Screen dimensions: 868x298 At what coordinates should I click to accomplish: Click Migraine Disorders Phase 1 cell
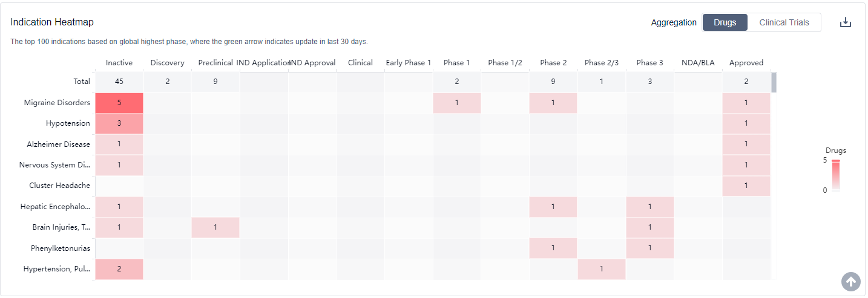[456, 103]
